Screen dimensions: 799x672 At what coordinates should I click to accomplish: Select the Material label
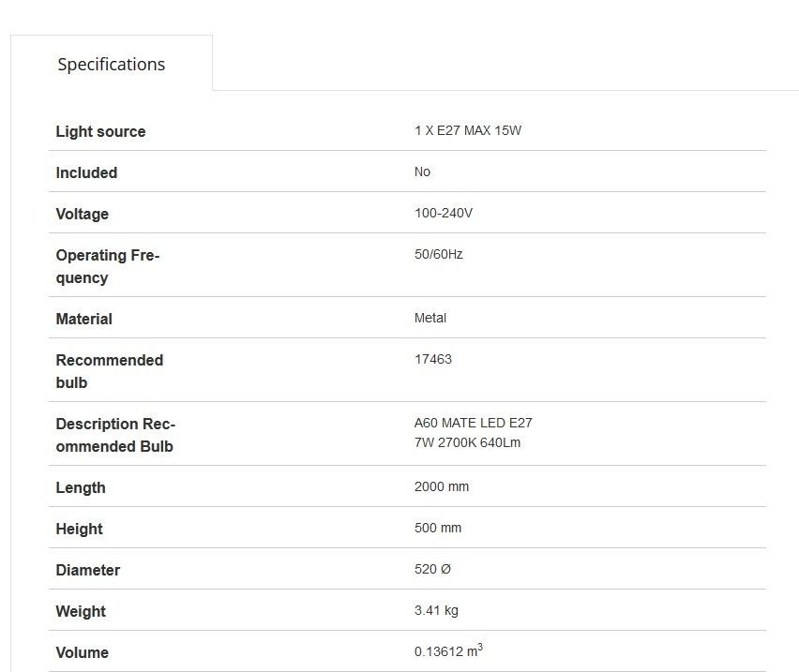pos(83,319)
